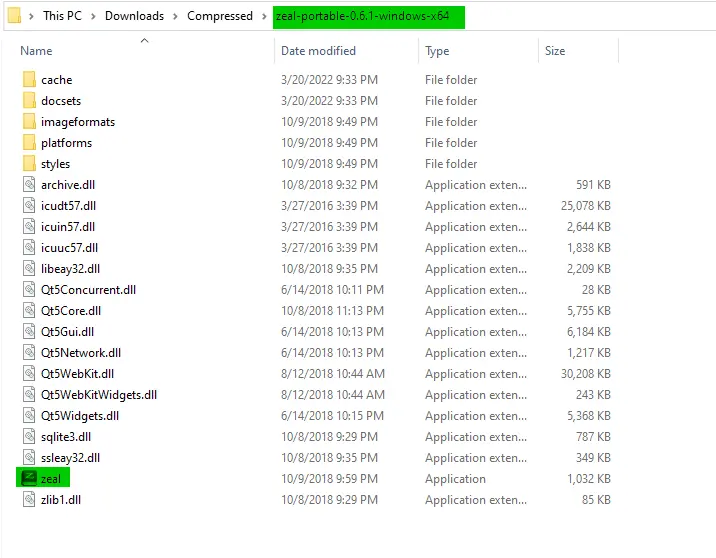716x558 pixels.
Task: Click the file named icudt57.dll
Action: click(x=68, y=206)
